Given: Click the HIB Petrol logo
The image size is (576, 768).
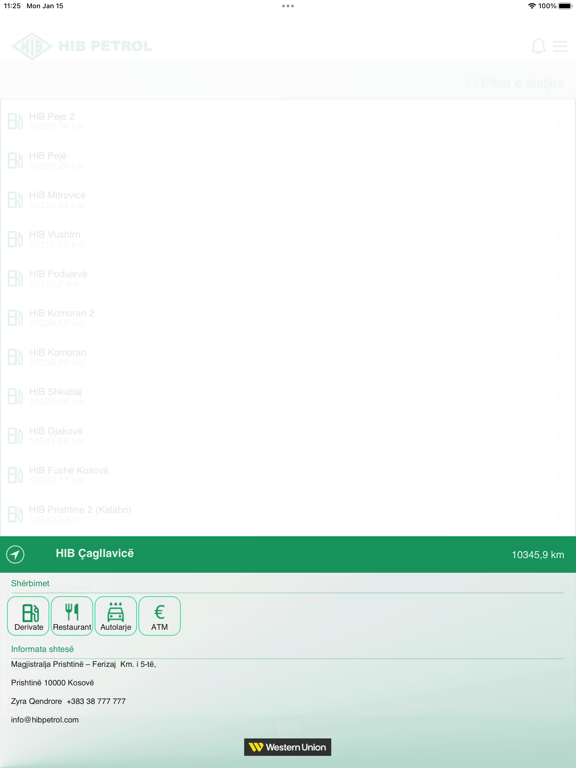Looking at the screenshot, I should pyautogui.click(x=81, y=46).
